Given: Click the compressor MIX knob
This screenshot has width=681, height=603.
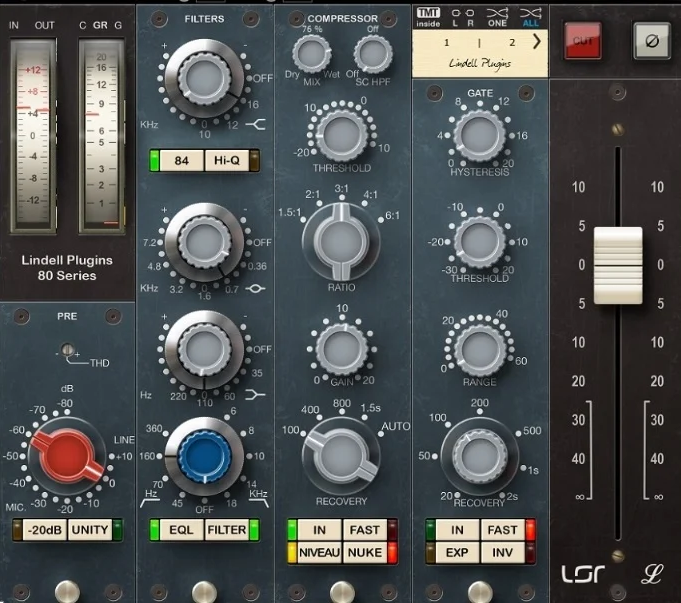Looking at the screenshot, I should [312, 54].
